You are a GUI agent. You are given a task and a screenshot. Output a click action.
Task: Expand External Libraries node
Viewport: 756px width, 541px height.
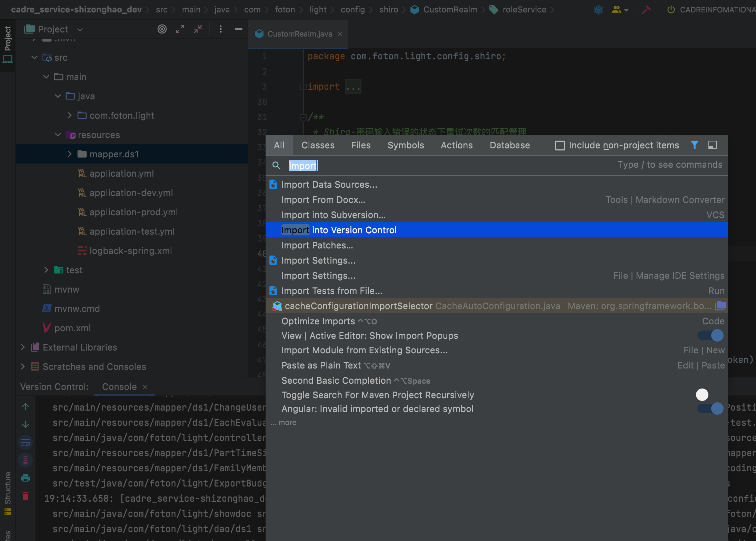(23, 347)
